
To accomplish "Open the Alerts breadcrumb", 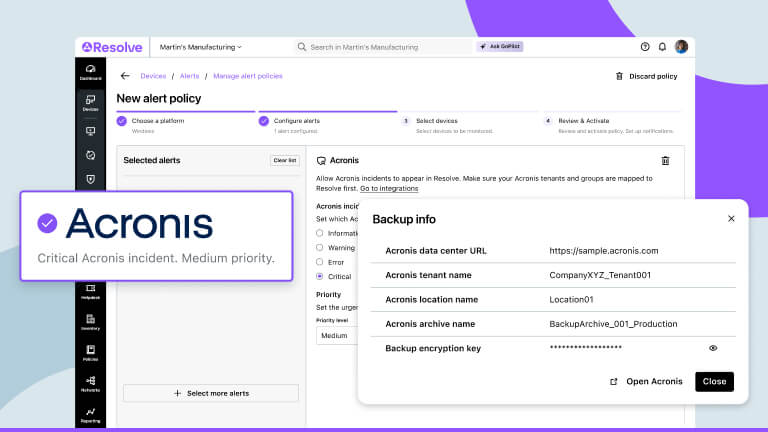I will (x=190, y=76).
